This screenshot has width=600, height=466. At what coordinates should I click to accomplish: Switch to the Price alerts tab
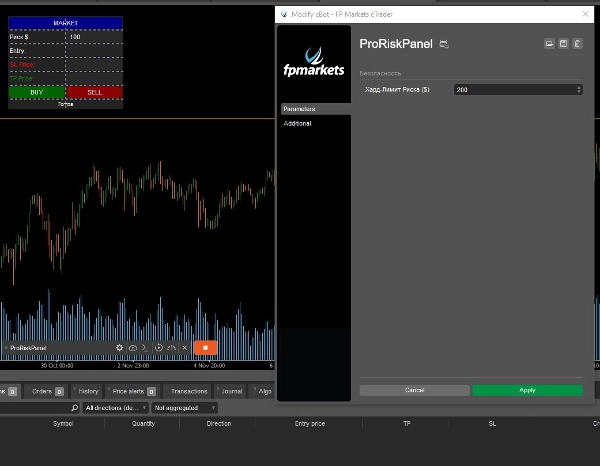point(133,391)
